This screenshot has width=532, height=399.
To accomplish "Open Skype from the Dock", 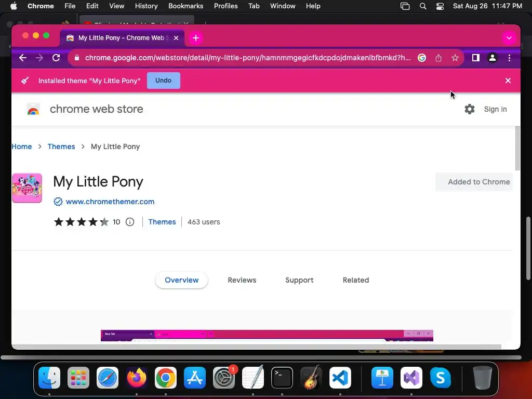I will pos(441,378).
